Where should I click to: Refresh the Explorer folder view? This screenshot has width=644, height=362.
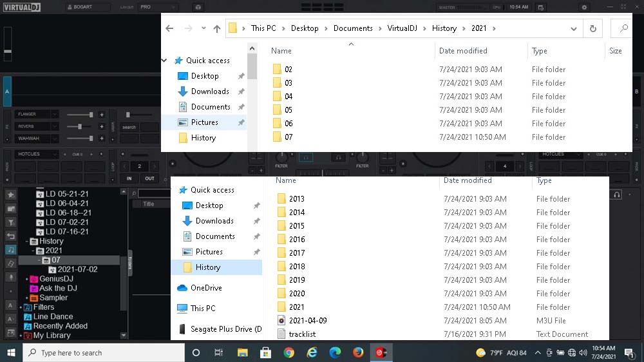(592, 28)
